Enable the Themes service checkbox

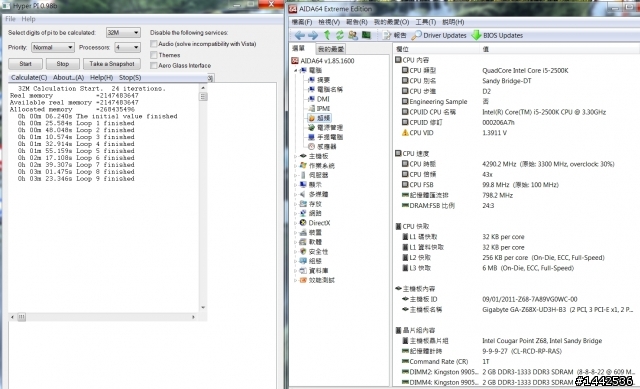(154, 55)
